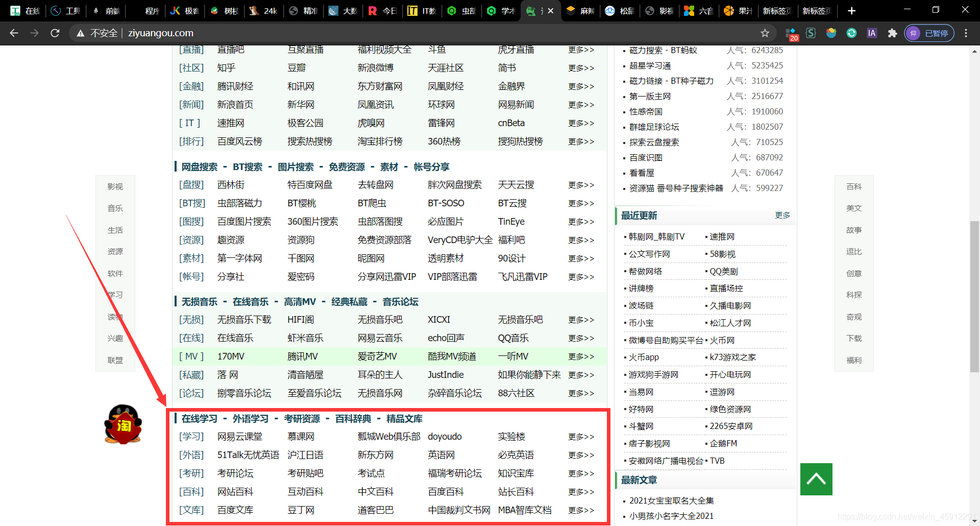
Task: Switch to the 果汁 tab
Action: 739,11
